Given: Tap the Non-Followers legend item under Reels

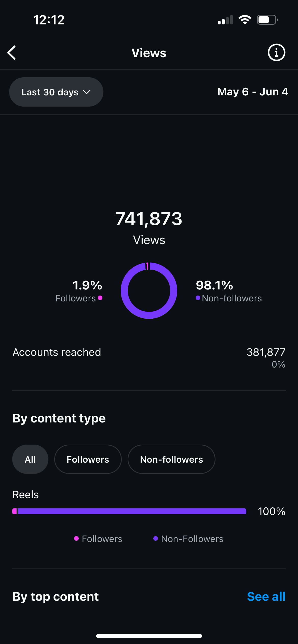Looking at the screenshot, I should [x=188, y=539].
